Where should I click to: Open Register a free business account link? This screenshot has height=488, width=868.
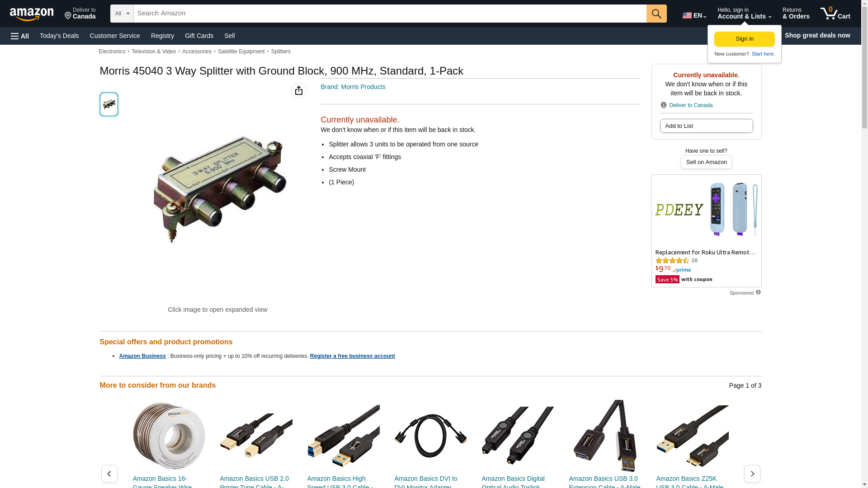tap(353, 356)
